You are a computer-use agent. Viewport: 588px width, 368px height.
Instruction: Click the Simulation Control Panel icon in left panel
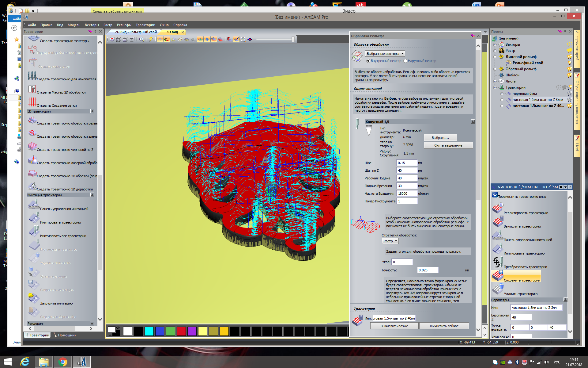(x=34, y=204)
